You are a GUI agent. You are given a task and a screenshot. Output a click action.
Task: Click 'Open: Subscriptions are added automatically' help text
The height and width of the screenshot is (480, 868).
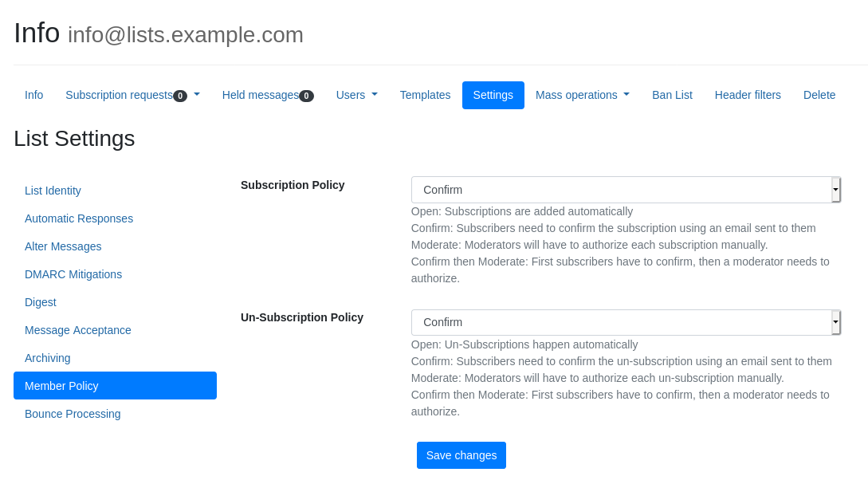tap(521, 211)
